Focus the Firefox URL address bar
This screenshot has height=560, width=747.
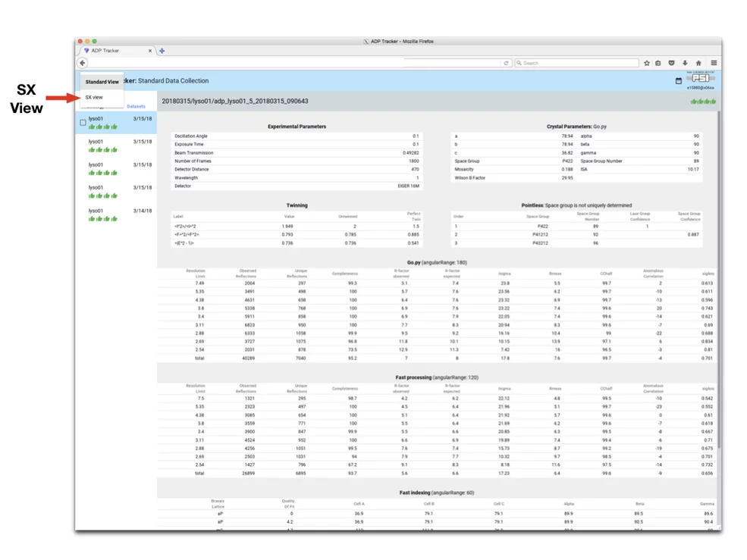pos(294,63)
